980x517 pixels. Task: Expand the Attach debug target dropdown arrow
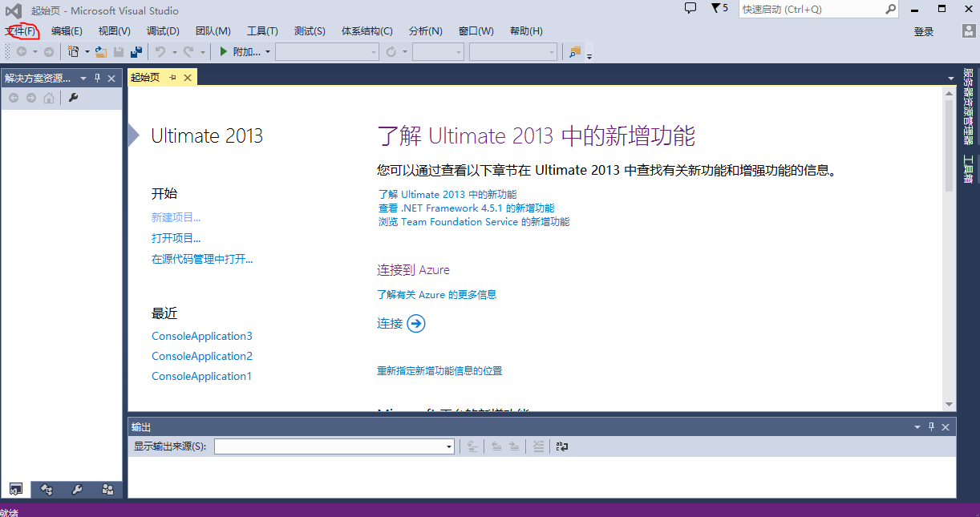[x=267, y=52]
